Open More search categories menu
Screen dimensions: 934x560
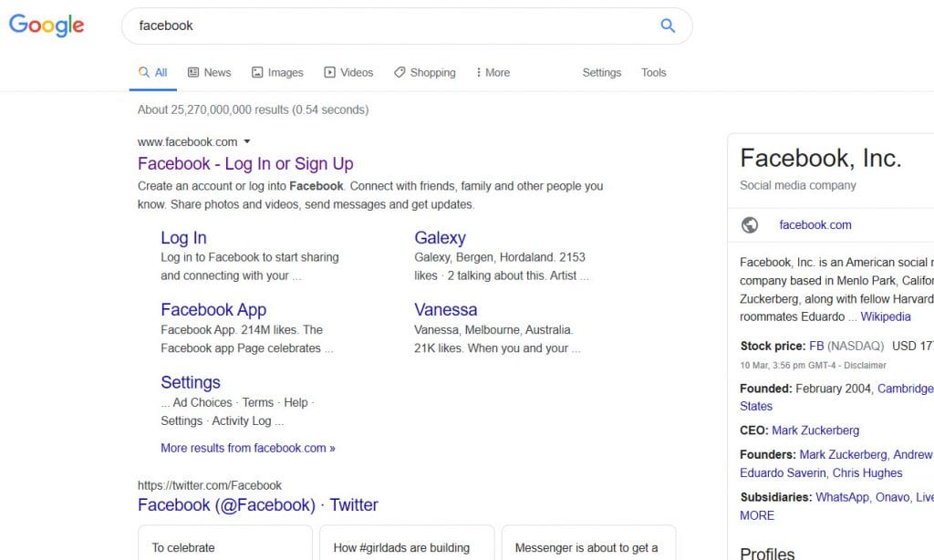tap(493, 72)
